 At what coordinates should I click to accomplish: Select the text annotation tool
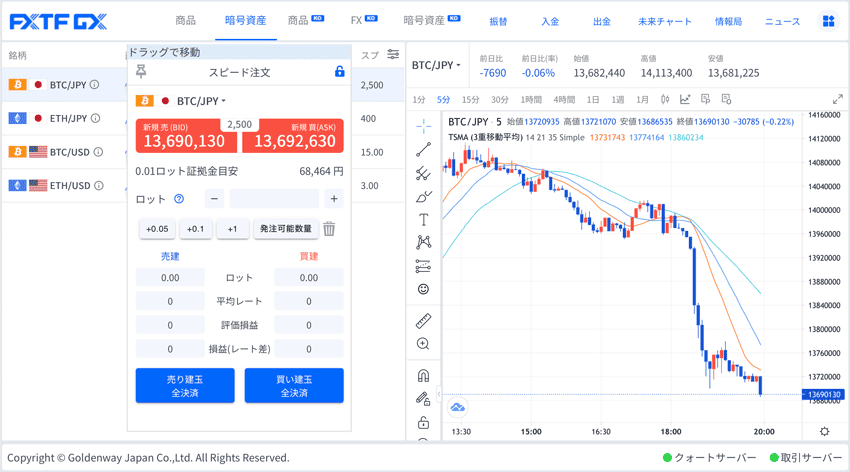[423, 219]
